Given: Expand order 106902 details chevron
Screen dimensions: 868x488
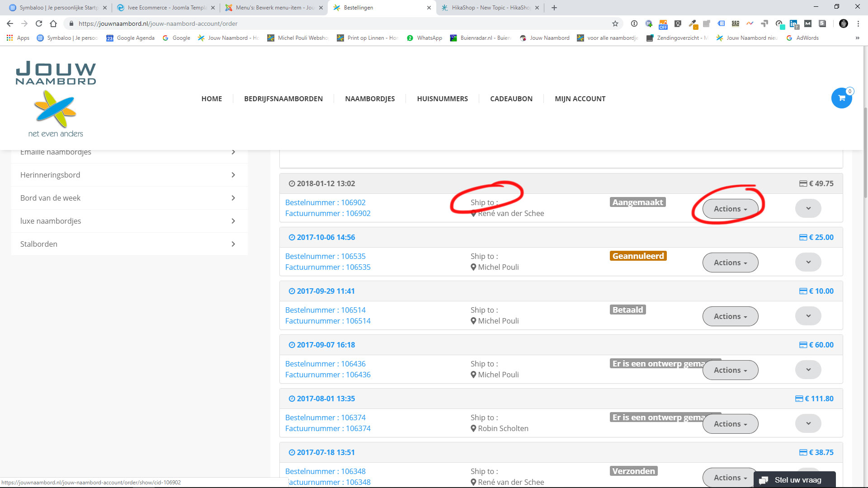Looking at the screenshot, I should 808,208.
